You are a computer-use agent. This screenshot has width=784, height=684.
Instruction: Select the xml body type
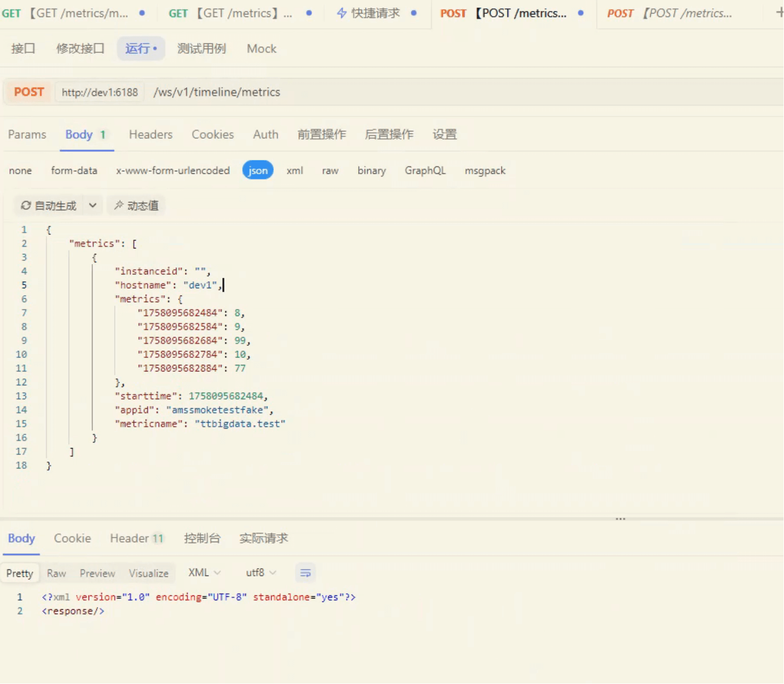tap(294, 171)
